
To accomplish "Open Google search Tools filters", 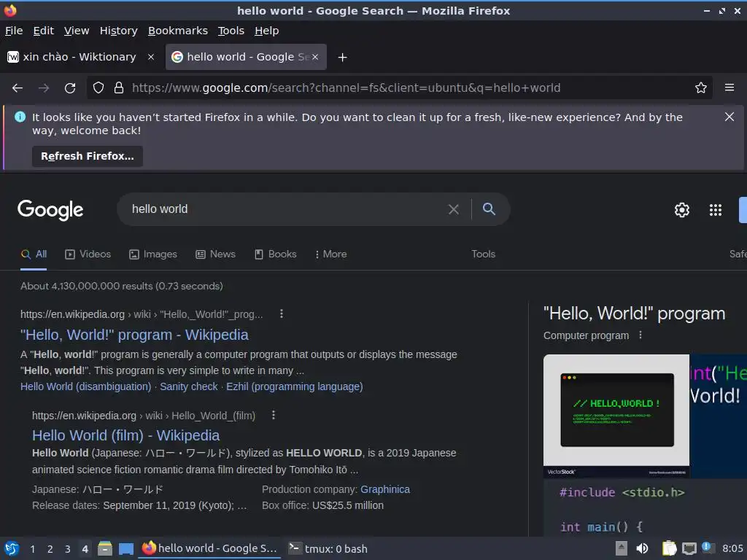I will coord(483,254).
